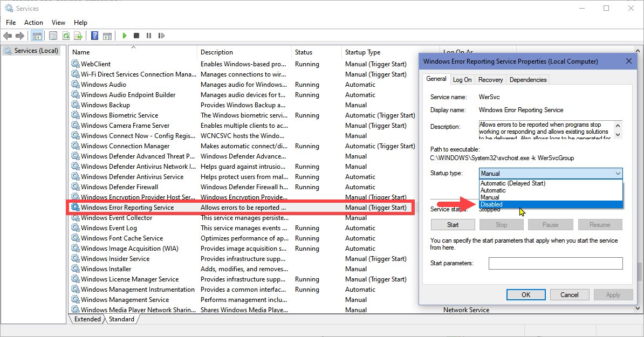Image resolution: width=644 pixels, height=337 pixels.
Task: Click the gear icon beside Windows Management Service
Action: [75, 300]
